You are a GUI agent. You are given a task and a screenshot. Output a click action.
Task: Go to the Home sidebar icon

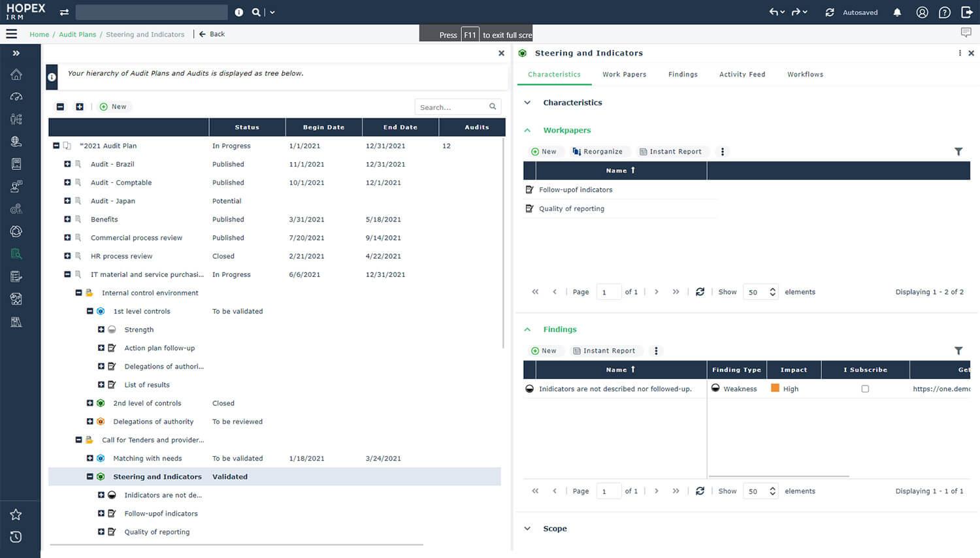(x=16, y=74)
